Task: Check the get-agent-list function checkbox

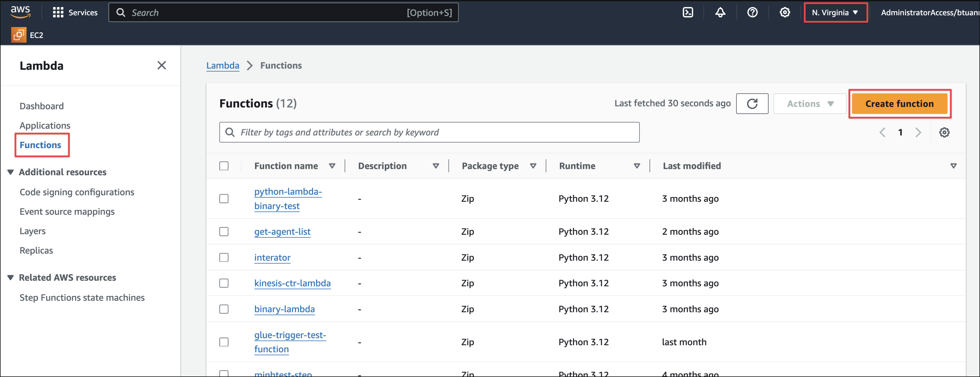Action: 224,232
